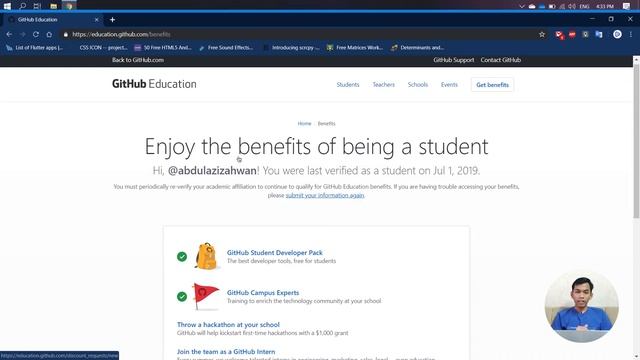
Task: Click the red extension icon with badge
Action: click(559, 35)
